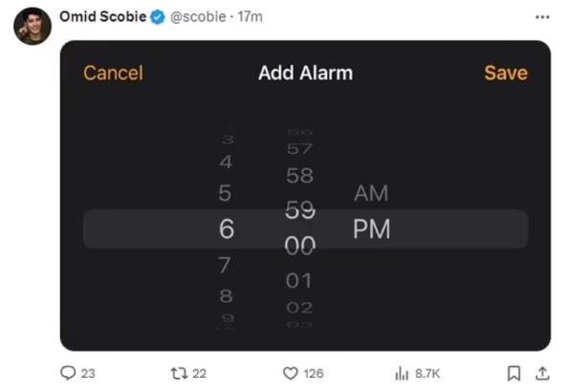Click the blue verified badge
The height and width of the screenshot is (392, 566).
158,17
